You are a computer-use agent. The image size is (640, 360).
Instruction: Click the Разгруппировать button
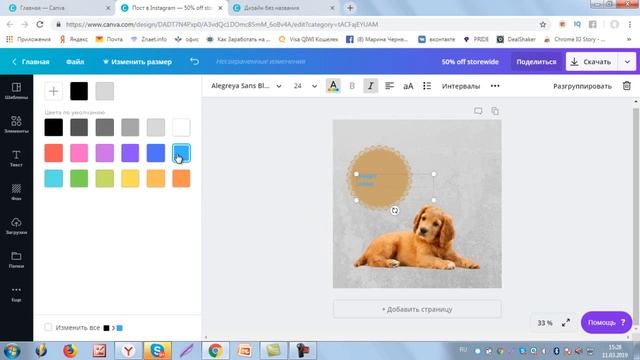[582, 86]
